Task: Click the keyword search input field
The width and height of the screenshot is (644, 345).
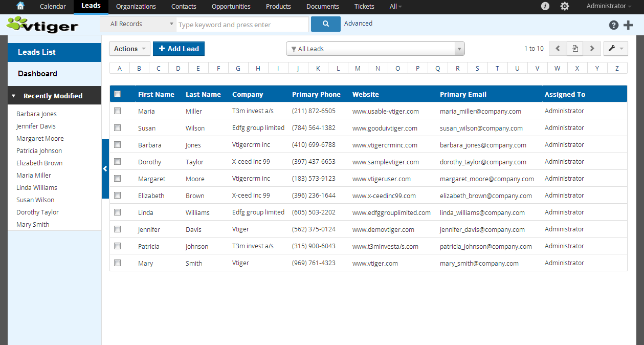Action: [242, 25]
